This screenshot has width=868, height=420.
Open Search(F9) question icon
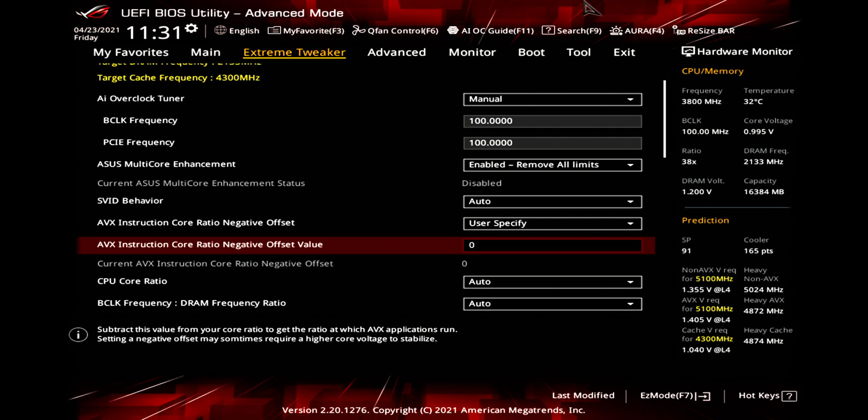pos(548,30)
